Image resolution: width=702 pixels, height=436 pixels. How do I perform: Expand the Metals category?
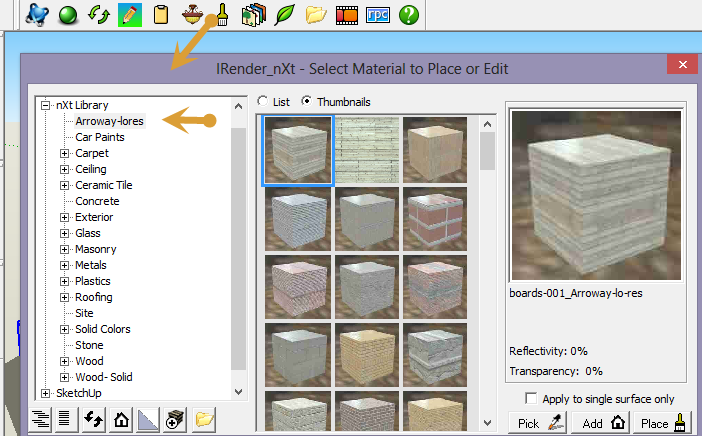coord(64,265)
